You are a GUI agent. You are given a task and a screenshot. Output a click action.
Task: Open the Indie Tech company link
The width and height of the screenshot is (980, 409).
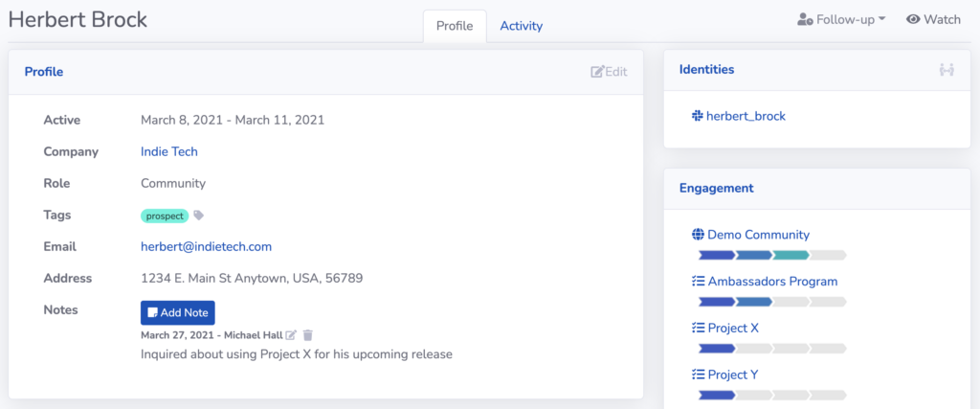[x=169, y=151]
